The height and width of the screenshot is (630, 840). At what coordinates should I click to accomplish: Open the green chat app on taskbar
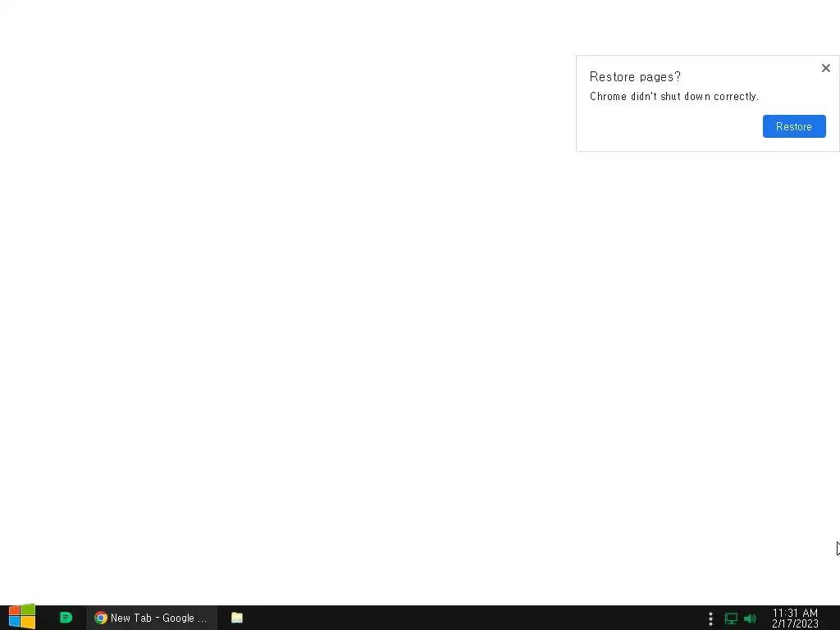pyautogui.click(x=66, y=618)
